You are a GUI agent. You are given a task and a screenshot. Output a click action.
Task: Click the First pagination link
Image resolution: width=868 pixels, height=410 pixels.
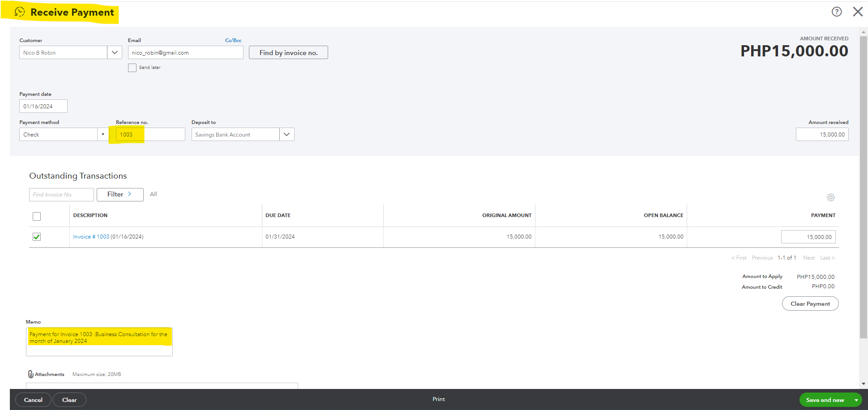(x=739, y=258)
